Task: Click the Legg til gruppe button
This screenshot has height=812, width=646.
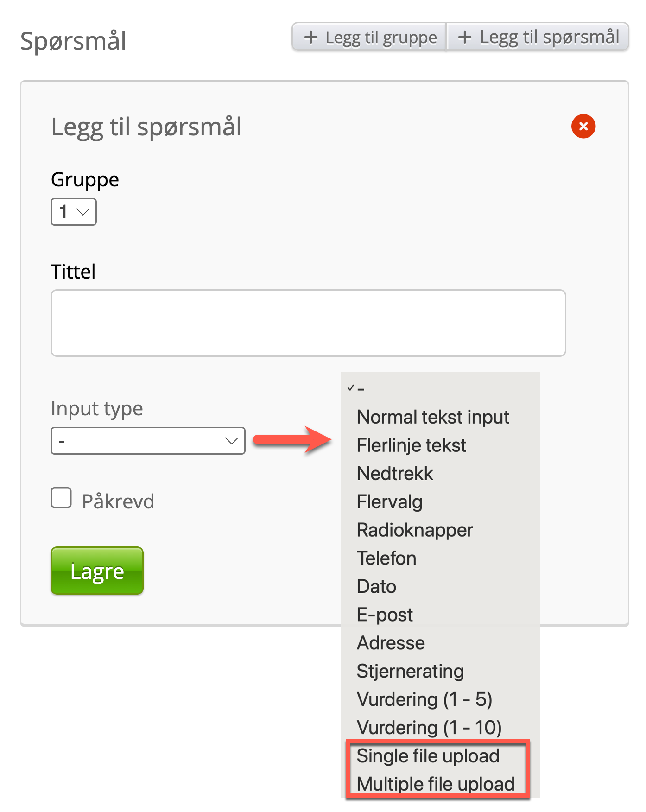Action: (x=369, y=37)
